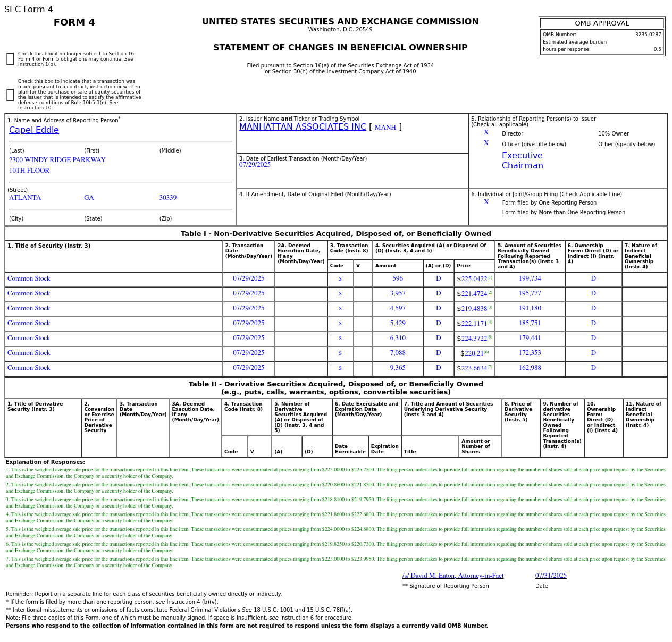Select the amount 596 in Table I
Image resolution: width=672 pixels, height=642 pixels.
398,278
